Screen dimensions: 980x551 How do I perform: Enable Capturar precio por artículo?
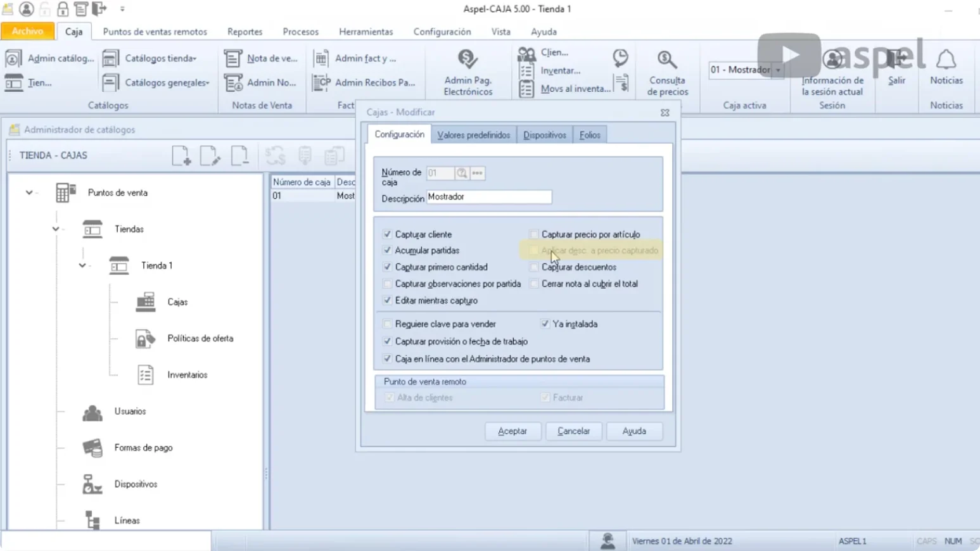(x=534, y=234)
